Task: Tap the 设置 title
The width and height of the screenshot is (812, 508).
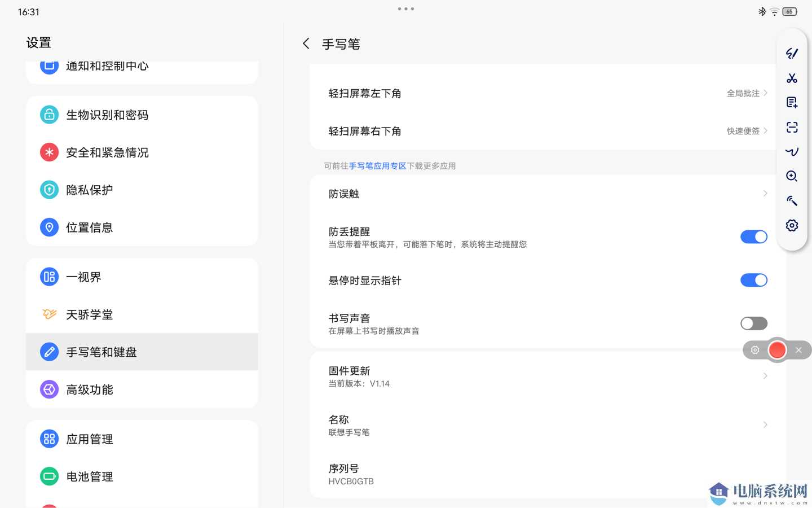Action: [x=38, y=42]
